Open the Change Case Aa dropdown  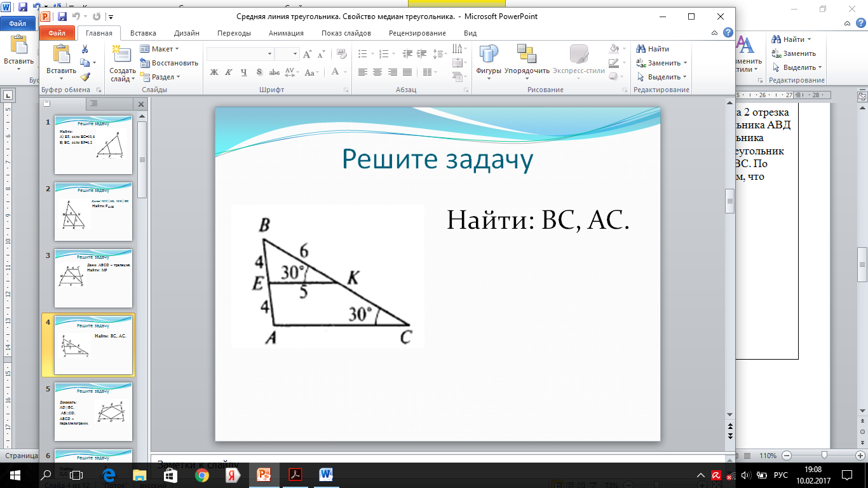tap(311, 72)
